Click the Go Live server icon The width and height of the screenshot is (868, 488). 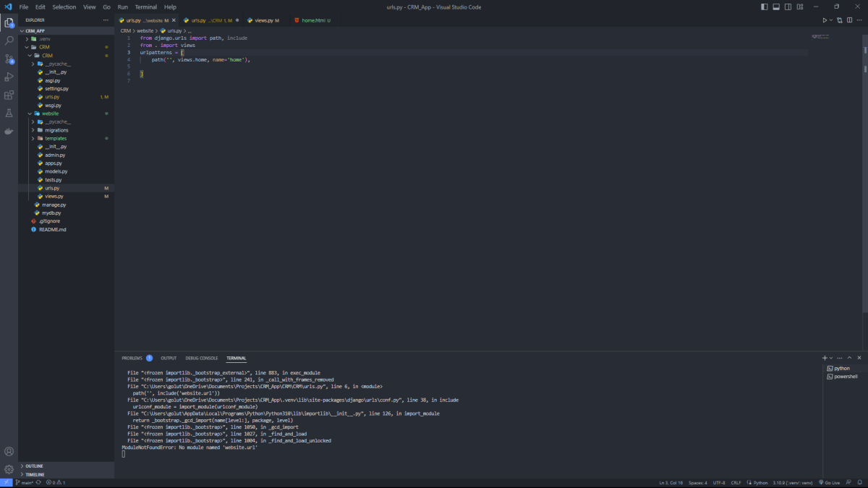pos(828,482)
